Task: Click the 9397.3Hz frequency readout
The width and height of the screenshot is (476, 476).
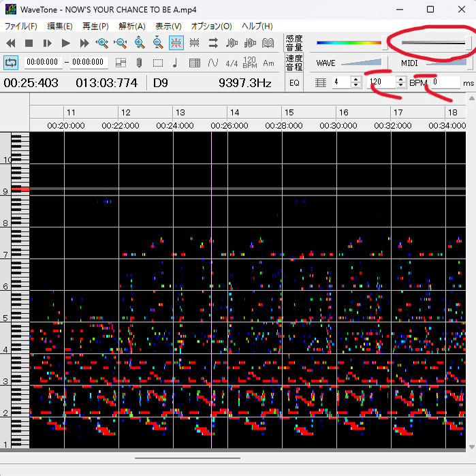Action: coord(244,83)
